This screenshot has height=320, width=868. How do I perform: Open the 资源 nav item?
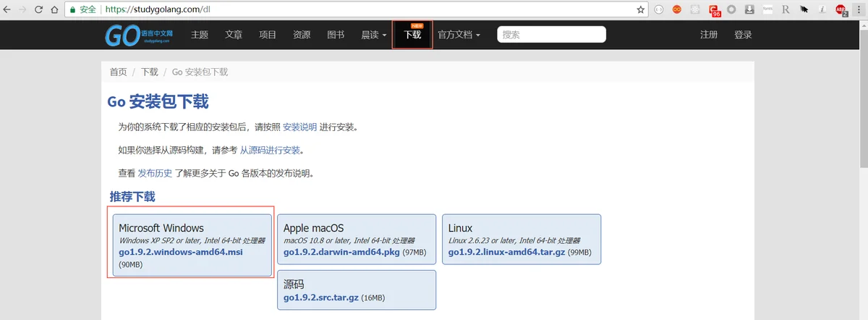302,35
